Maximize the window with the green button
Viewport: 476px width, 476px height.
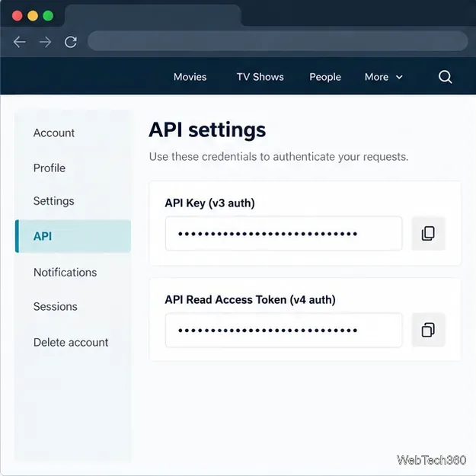tap(48, 16)
